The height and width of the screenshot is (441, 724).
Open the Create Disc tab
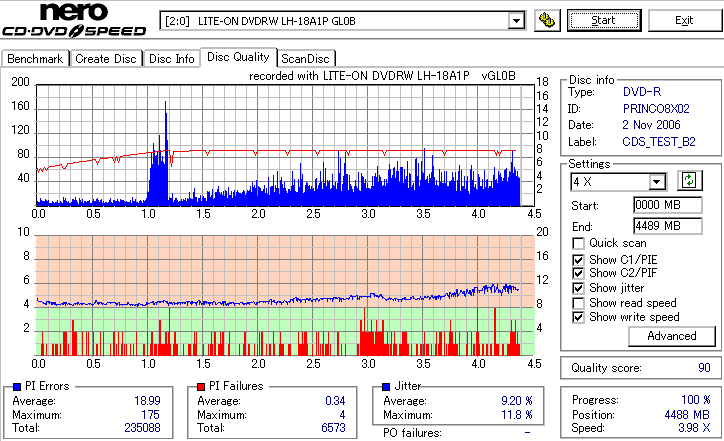(x=106, y=59)
